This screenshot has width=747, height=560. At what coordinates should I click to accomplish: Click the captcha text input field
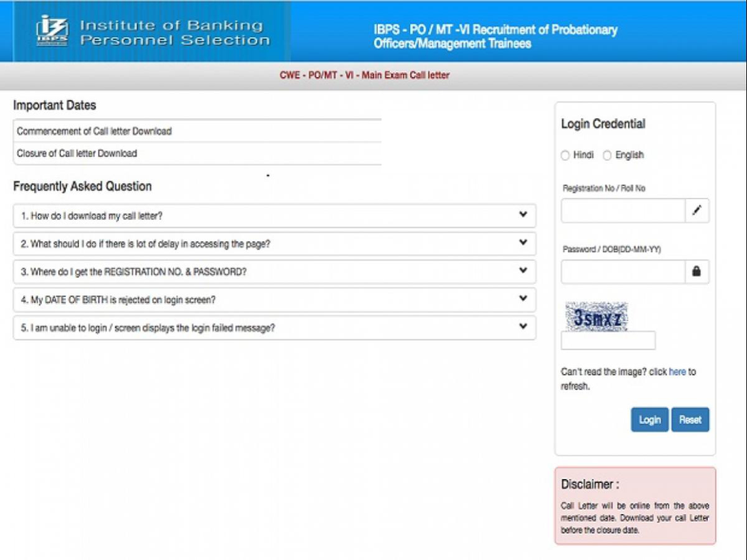pyautogui.click(x=606, y=339)
